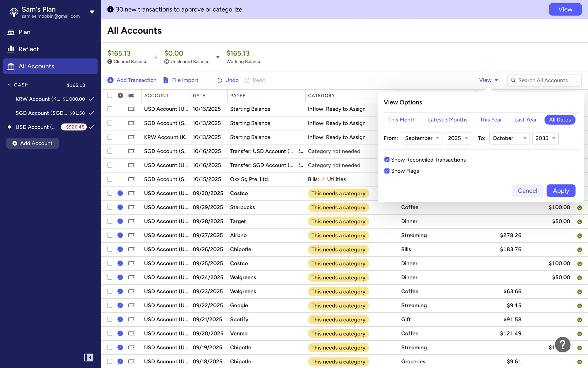Collapse the CASH accounts section
This screenshot has width=588, height=368.
(x=9, y=85)
